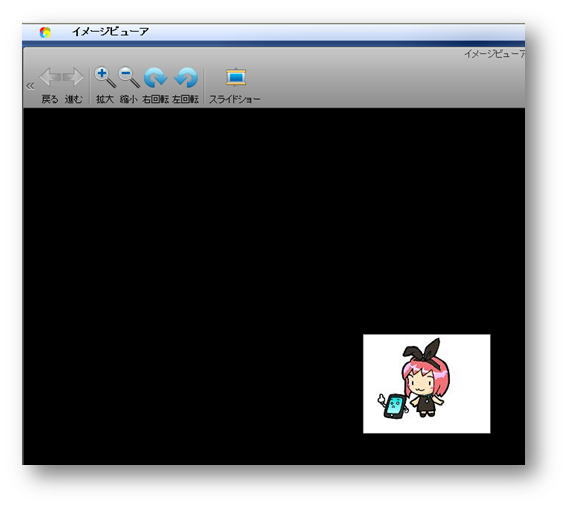This screenshot has width=567, height=507.
Task: Rotate the image right with the 右回転 icon
Action: (x=155, y=77)
